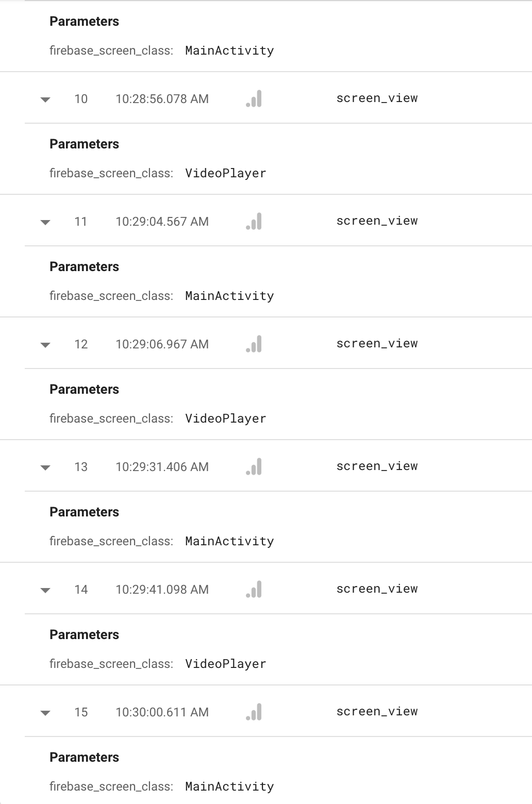Click the screen_view label for event 14

377,589
